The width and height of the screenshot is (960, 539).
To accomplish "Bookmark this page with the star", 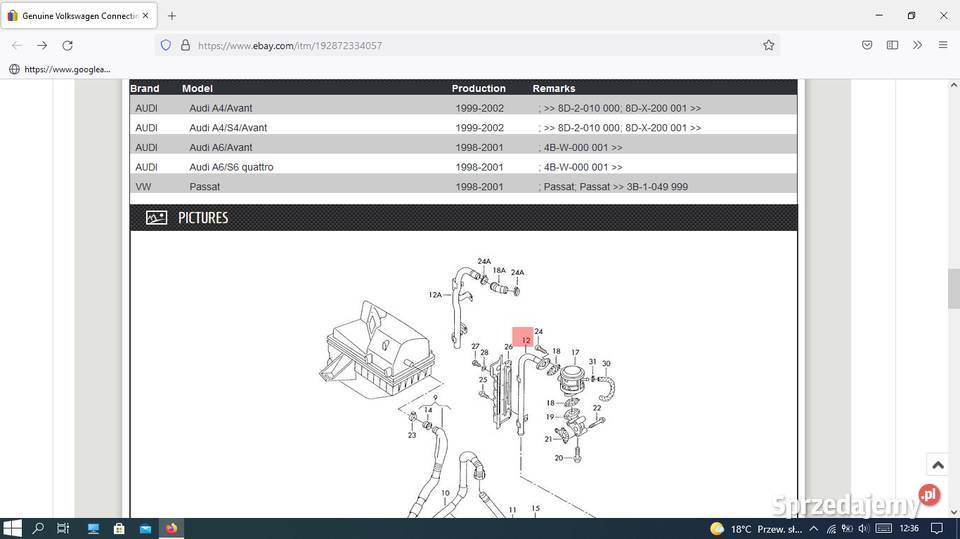I will click(x=768, y=45).
